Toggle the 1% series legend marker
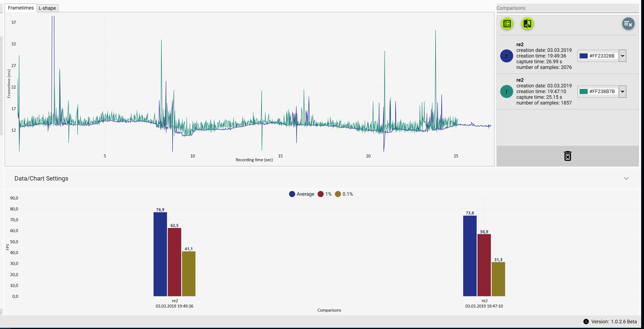Viewport: 644px width, 329px height. click(x=321, y=194)
